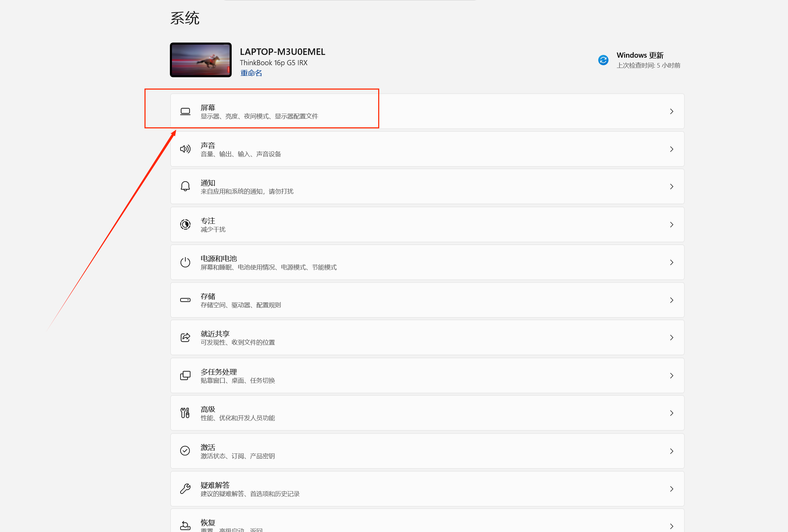Expand the 就近共享 row chevron

(x=672, y=337)
